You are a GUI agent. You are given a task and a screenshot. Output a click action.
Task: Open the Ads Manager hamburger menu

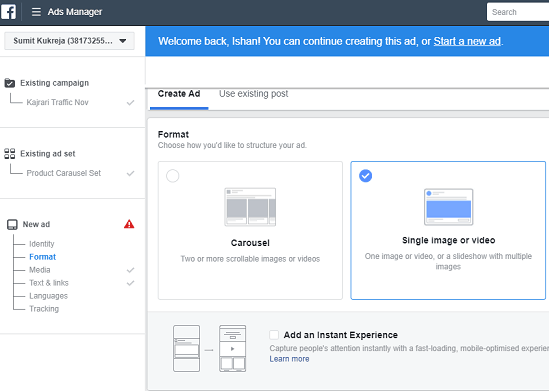36,12
